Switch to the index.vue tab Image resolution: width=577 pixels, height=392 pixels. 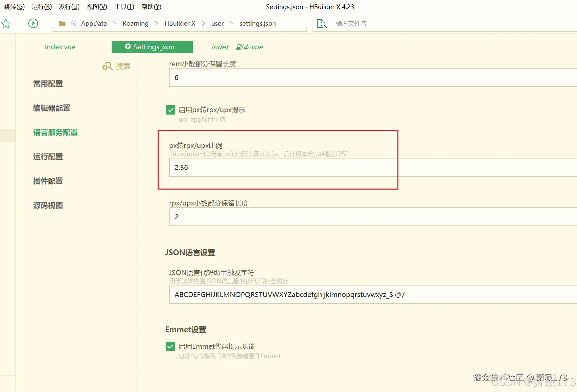click(60, 47)
